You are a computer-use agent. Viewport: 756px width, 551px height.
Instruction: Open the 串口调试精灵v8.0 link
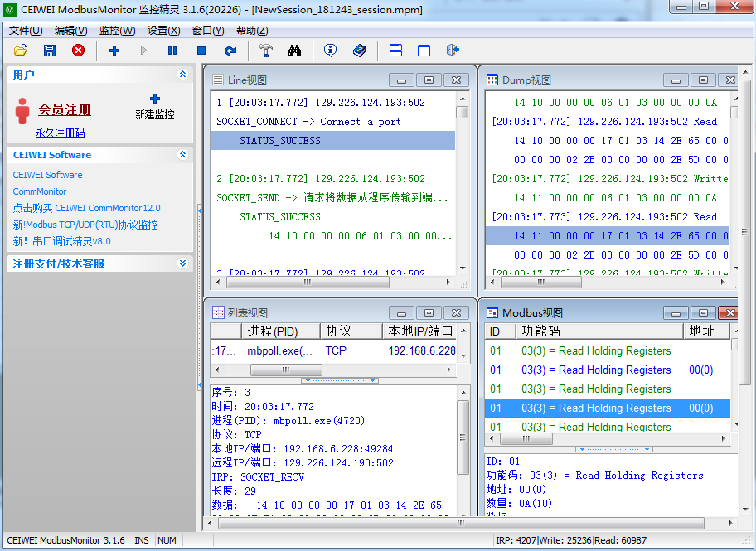click(x=61, y=241)
